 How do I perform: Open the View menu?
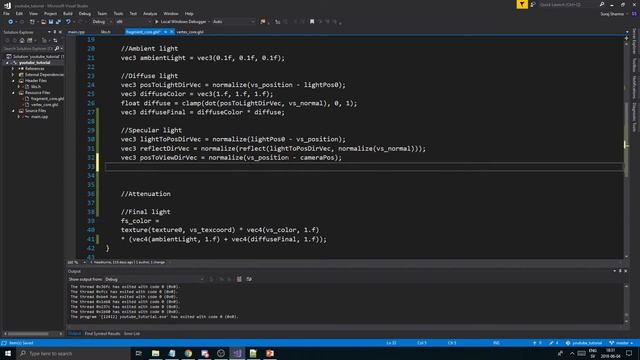tap(33, 13)
